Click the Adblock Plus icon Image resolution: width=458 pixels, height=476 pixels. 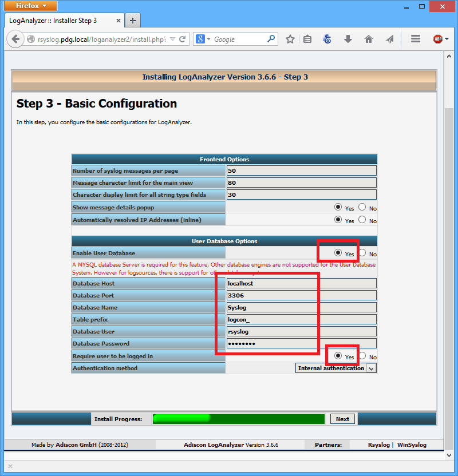click(x=438, y=39)
